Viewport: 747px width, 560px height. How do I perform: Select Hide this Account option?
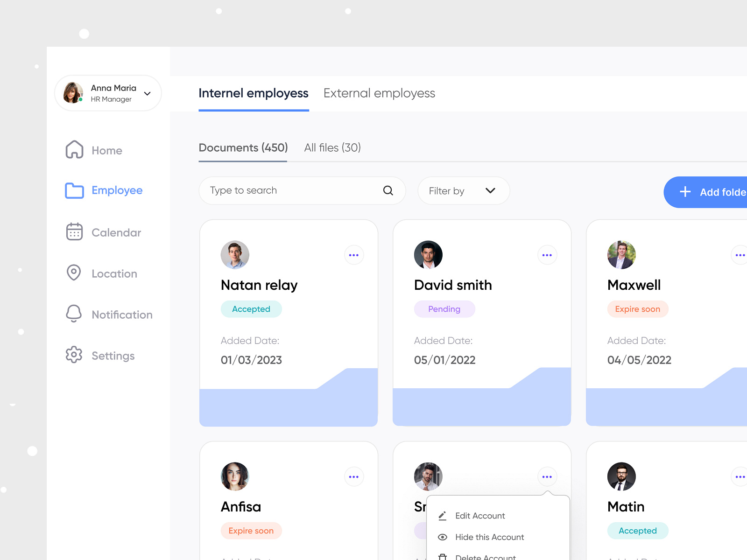(490, 537)
